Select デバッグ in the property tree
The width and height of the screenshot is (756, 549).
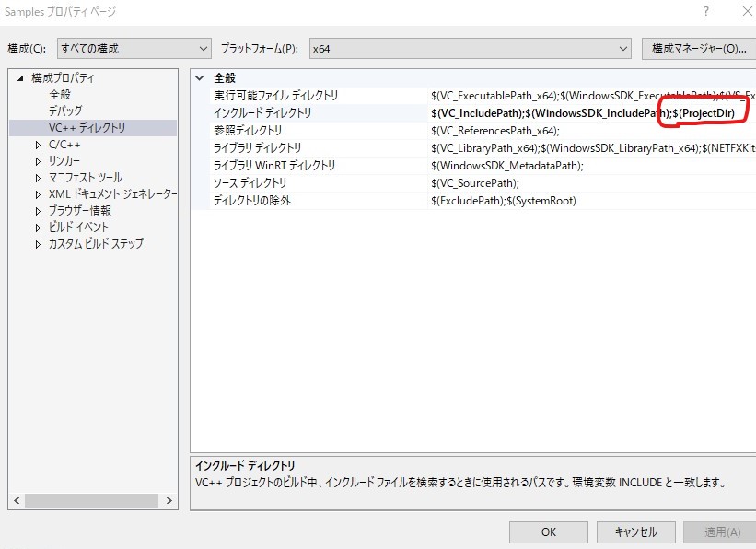(65, 111)
